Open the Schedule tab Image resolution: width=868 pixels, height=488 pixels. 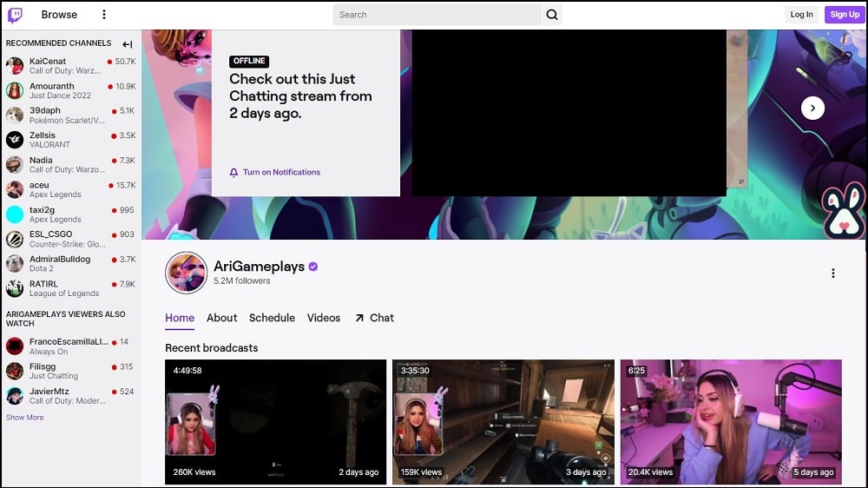(x=272, y=318)
